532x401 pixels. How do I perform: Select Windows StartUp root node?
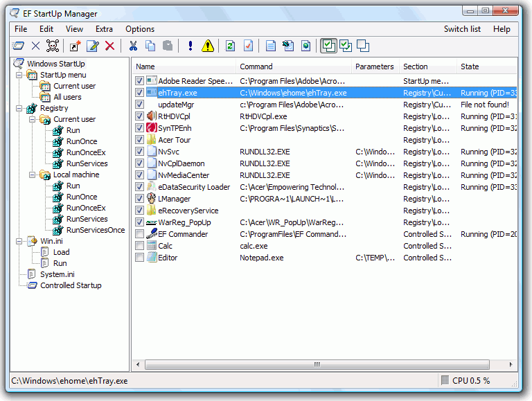pos(56,64)
